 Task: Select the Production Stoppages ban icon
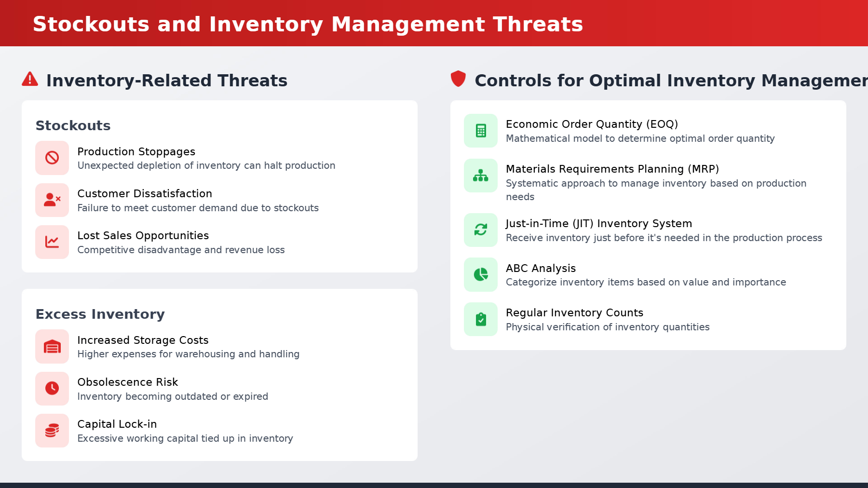52,158
